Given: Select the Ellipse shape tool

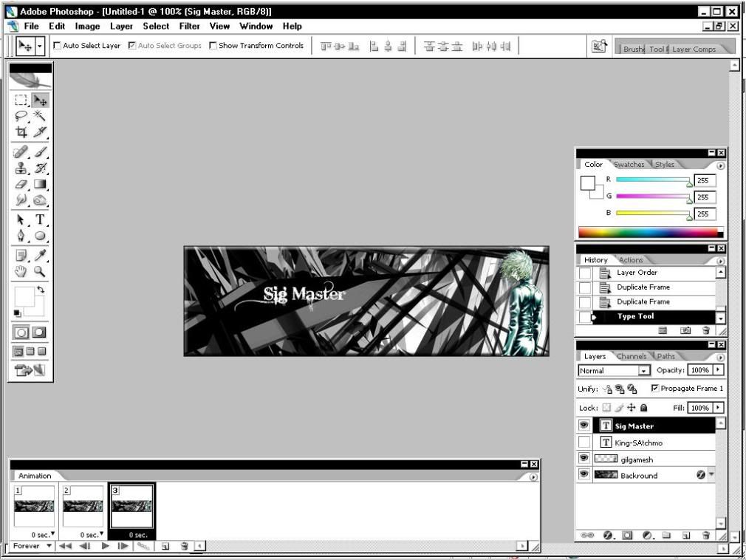Looking at the screenshot, I should 40,236.
